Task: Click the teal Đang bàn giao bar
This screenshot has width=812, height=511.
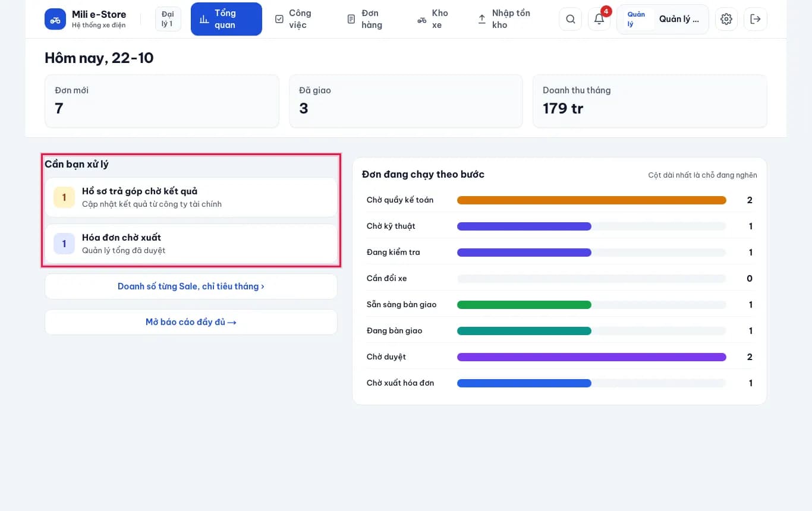Action: [524, 331]
